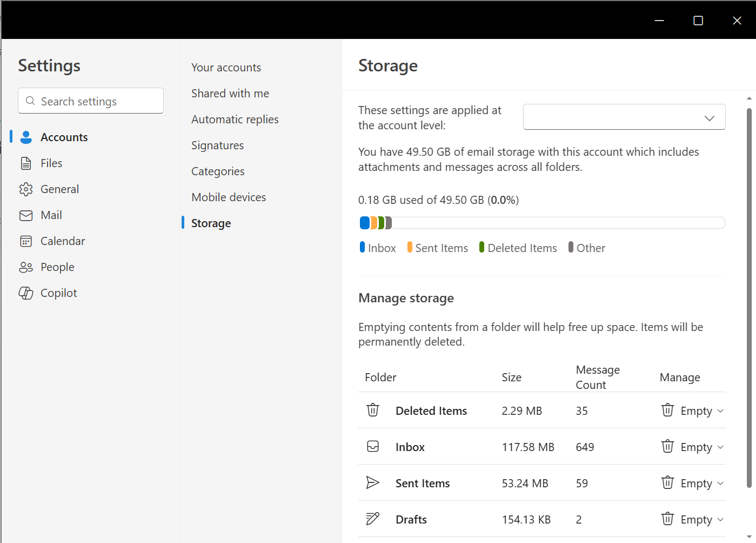Click trash icon beside Empty for Drafts

[668, 519]
